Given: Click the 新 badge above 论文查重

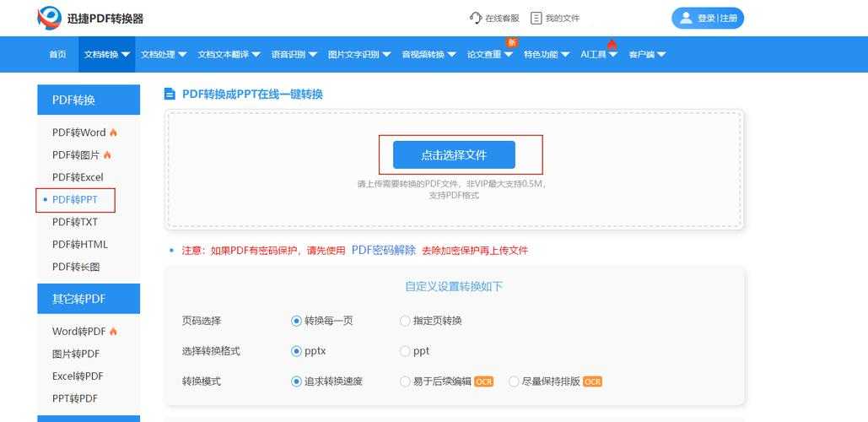Looking at the screenshot, I should [x=512, y=42].
